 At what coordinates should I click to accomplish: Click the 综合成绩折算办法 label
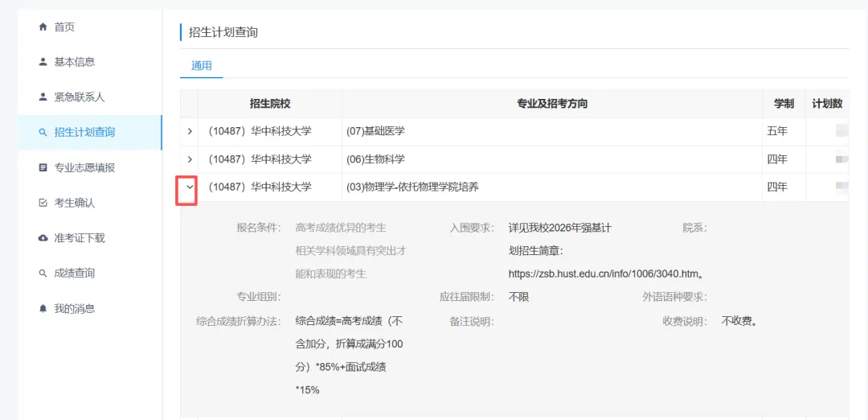239,321
